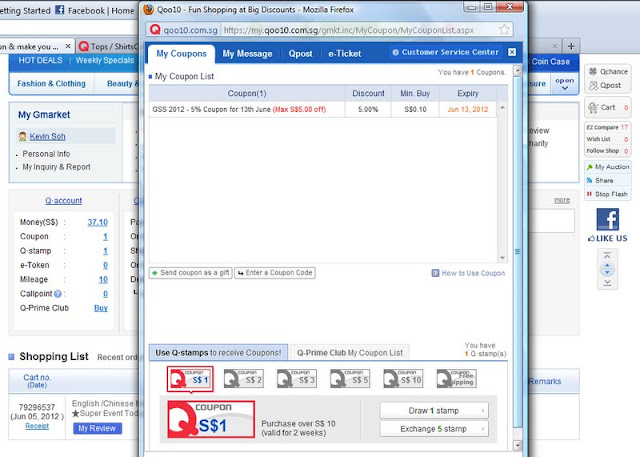Open Fashion & Clothing category
The height and width of the screenshot is (457, 640).
(x=51, y=84)
